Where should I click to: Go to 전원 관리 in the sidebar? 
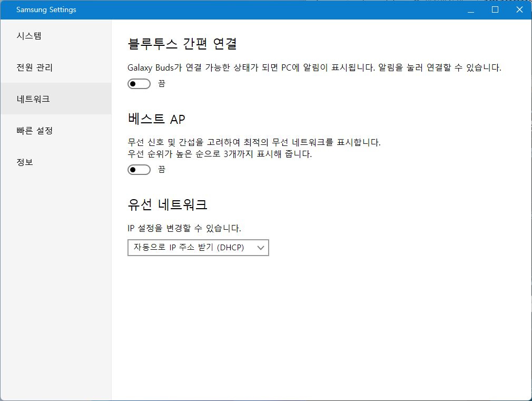(34, 67)
